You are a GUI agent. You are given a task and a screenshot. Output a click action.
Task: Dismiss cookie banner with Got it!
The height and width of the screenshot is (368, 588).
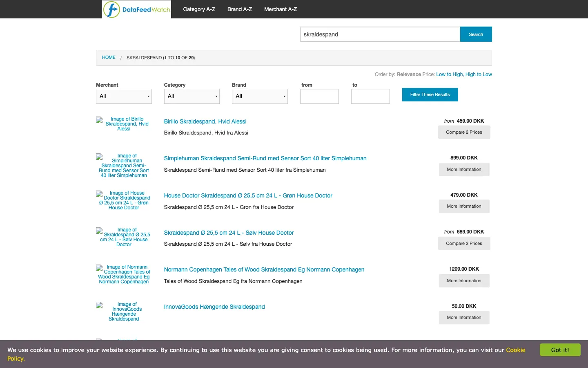560,350
